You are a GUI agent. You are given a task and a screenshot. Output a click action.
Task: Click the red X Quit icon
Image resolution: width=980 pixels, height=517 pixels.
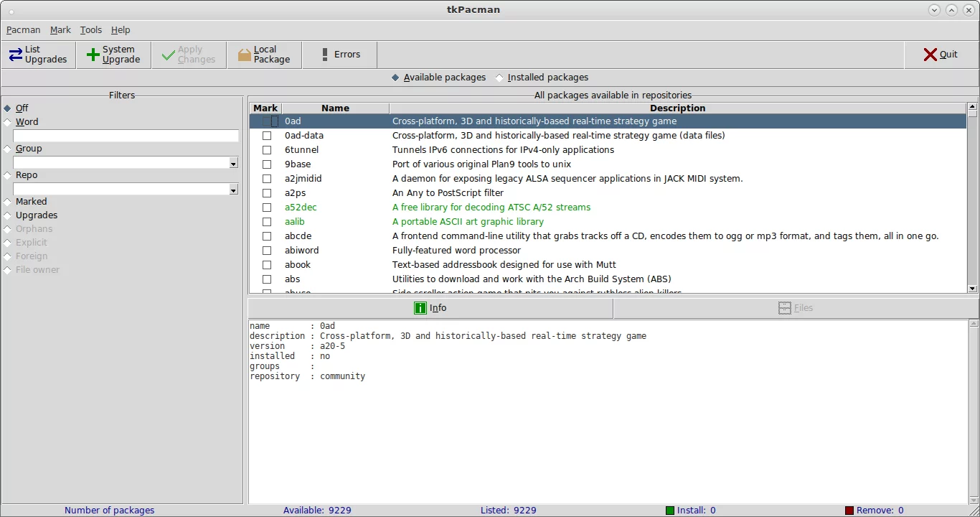coord(930,55)
